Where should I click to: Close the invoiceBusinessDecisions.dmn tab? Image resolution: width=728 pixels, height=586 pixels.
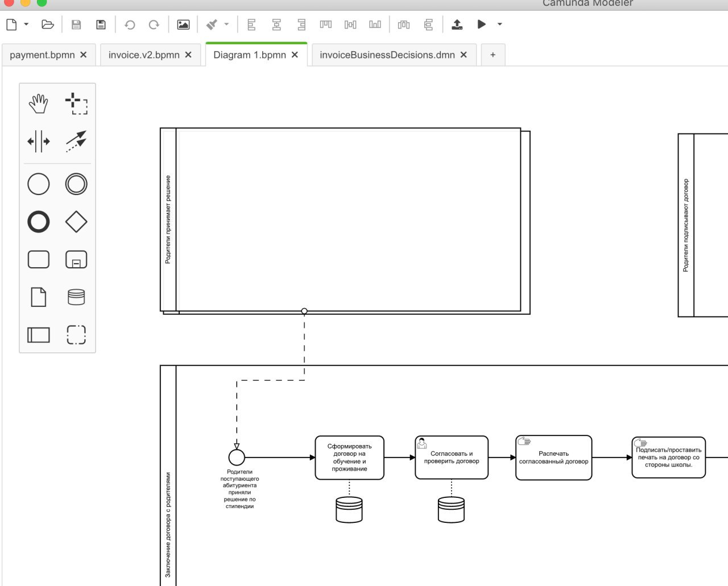click(x=464, y=55)
